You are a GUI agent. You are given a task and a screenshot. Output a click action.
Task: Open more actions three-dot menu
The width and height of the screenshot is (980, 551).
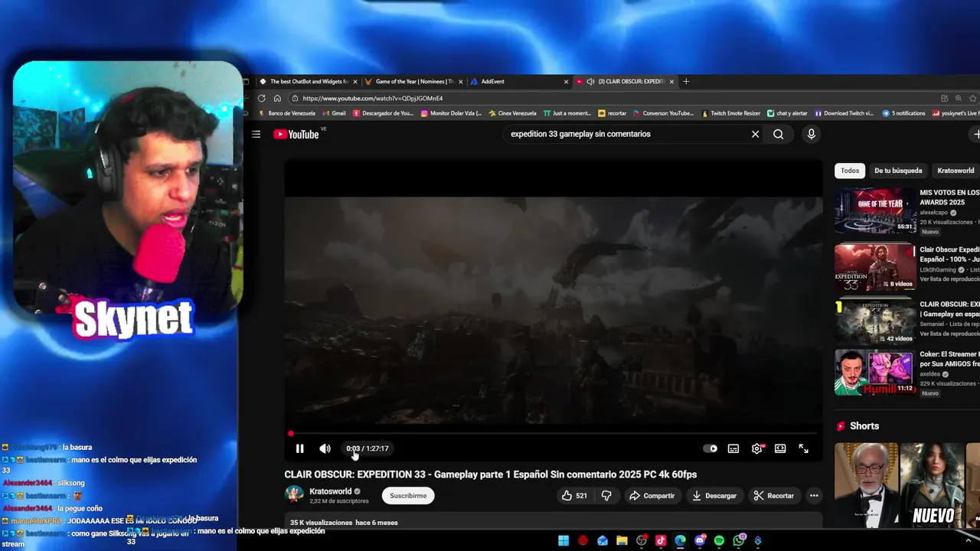[814, 496]
